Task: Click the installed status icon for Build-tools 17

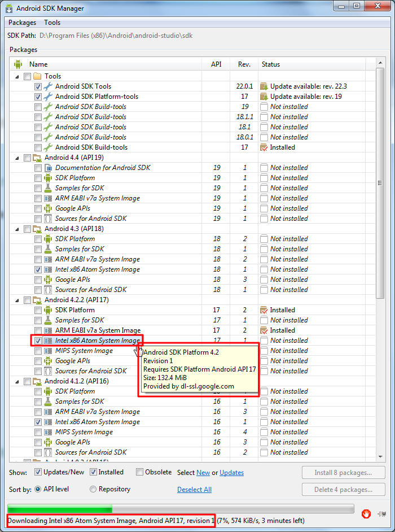Action: click(264, 147)
